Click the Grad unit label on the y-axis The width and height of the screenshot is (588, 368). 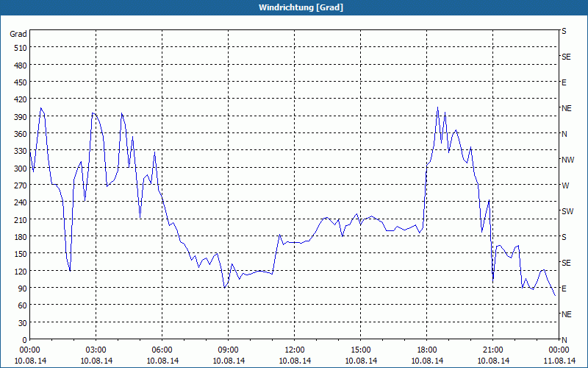(x=18, y=34)
